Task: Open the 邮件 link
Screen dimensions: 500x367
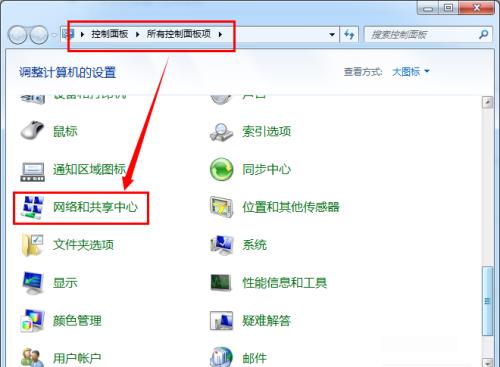Action: (254, 358)
